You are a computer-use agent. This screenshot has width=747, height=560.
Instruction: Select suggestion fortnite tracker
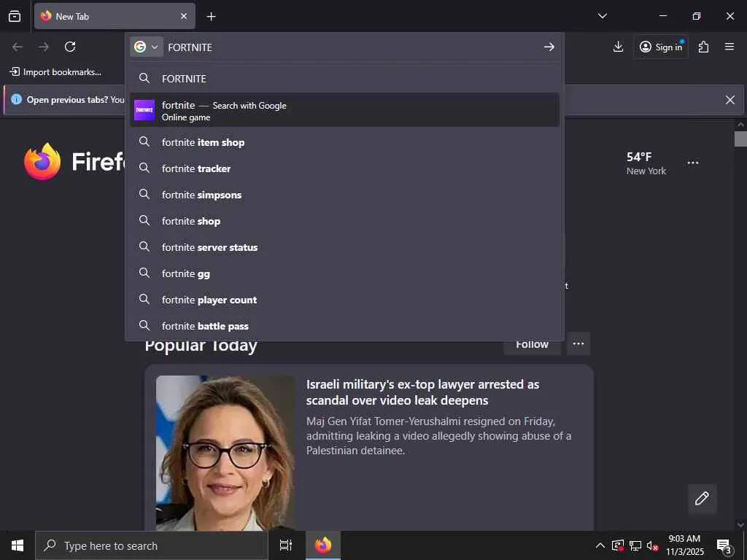[x=344, y=168]
